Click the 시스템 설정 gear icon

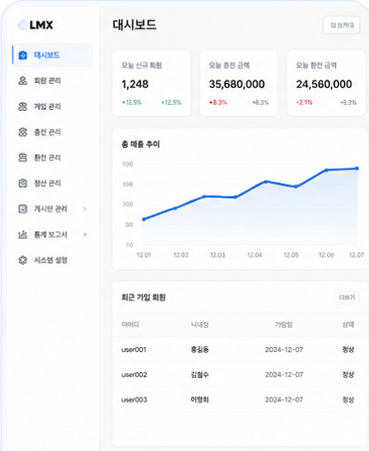click(23, 260)
